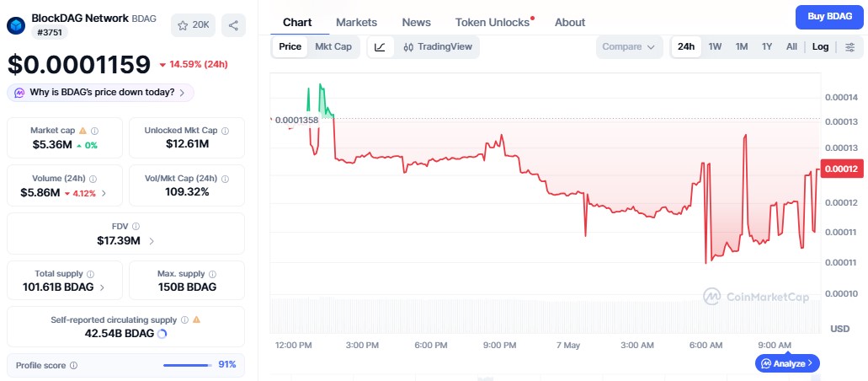Viewport: 868px width, 381px height.
Task: Click the Profile score progress bar
Action: pos(188,366)
